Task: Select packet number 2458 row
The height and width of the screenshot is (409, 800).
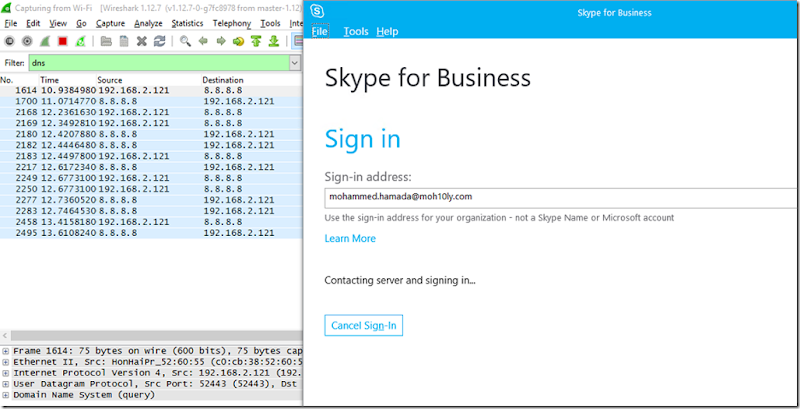Action: click(x=151, y=222)
